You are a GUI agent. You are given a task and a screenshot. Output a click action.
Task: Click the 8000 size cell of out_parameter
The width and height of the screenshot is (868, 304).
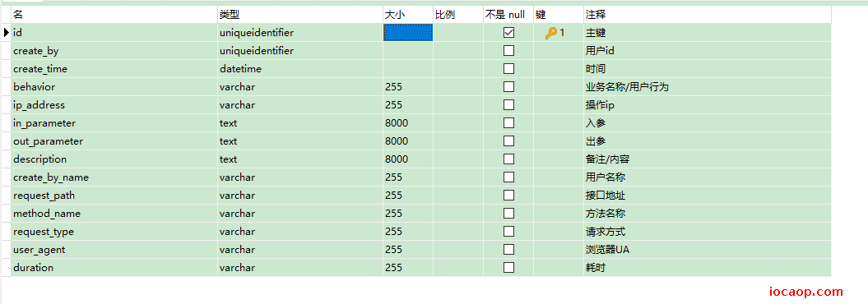coord(408,141)
